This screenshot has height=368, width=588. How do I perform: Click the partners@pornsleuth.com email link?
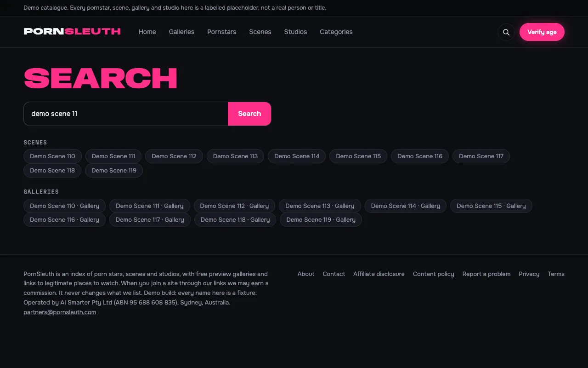pos(60,312)
